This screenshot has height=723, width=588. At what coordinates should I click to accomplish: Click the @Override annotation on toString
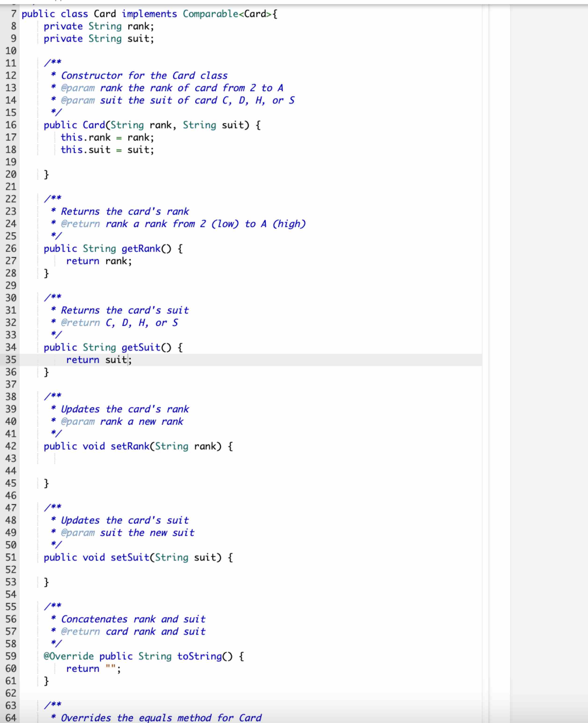tap(68, 656)
